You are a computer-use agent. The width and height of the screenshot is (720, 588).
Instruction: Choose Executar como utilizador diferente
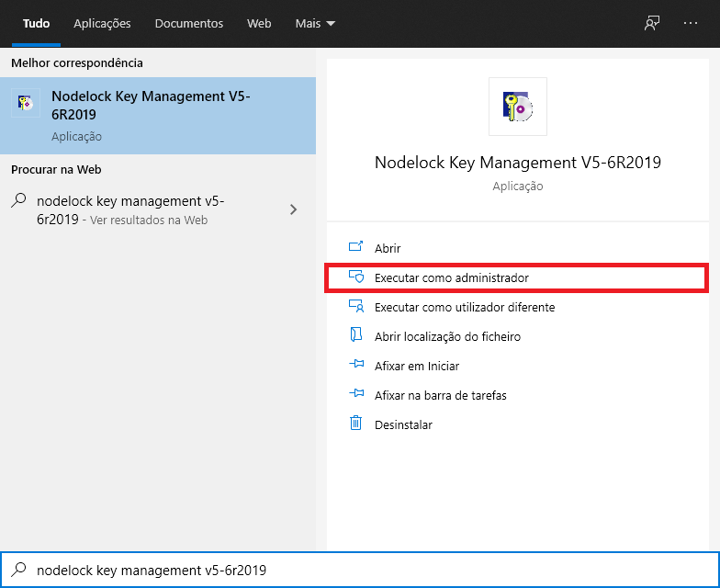pos(464,307)
